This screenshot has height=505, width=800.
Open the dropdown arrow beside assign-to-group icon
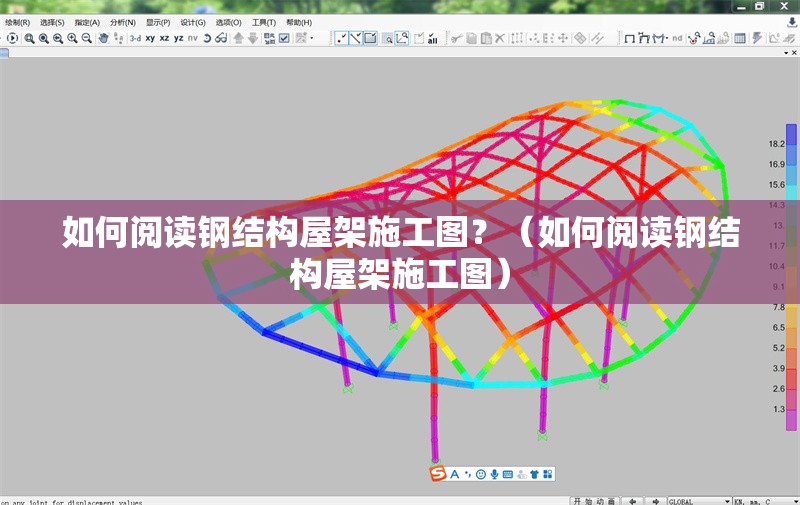pyautogui.click(x=312, y=38)
